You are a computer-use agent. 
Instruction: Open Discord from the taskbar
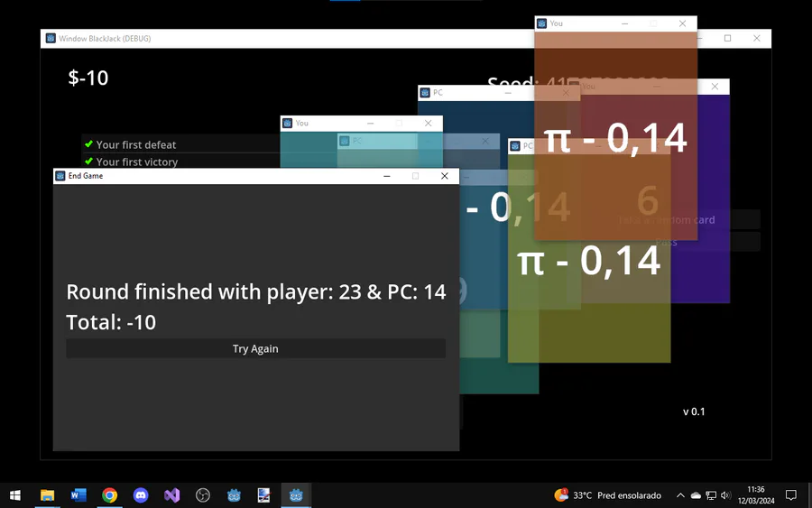141,495
